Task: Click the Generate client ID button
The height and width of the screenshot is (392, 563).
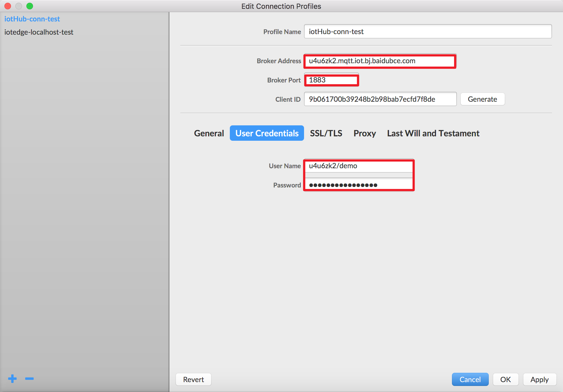Action: tap(482, 99)
